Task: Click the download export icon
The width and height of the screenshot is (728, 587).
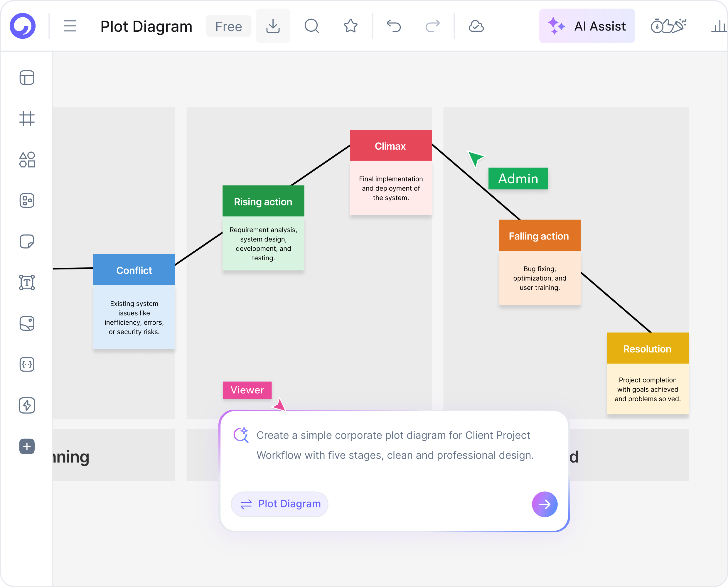Action: (273, 26)
